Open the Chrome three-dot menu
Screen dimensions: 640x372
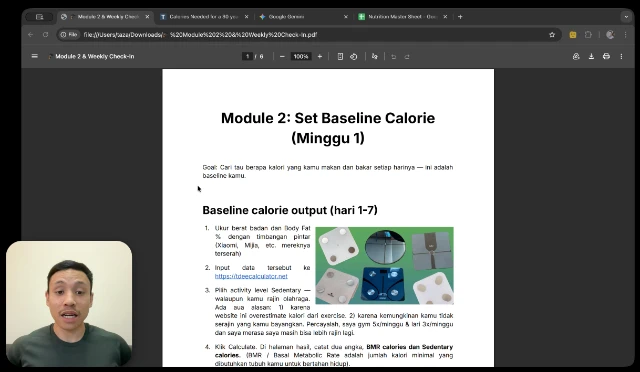(x=625, y=35)
